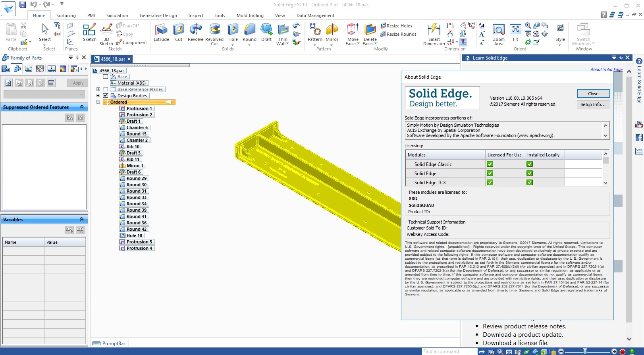Choose the Revolved Cut tool

pyautogui.click(x=214, y=35)
